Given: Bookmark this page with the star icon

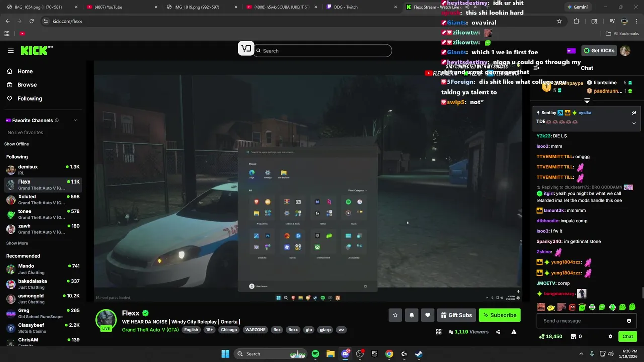Looking at the screenshot, I should [x=559, y=21].
